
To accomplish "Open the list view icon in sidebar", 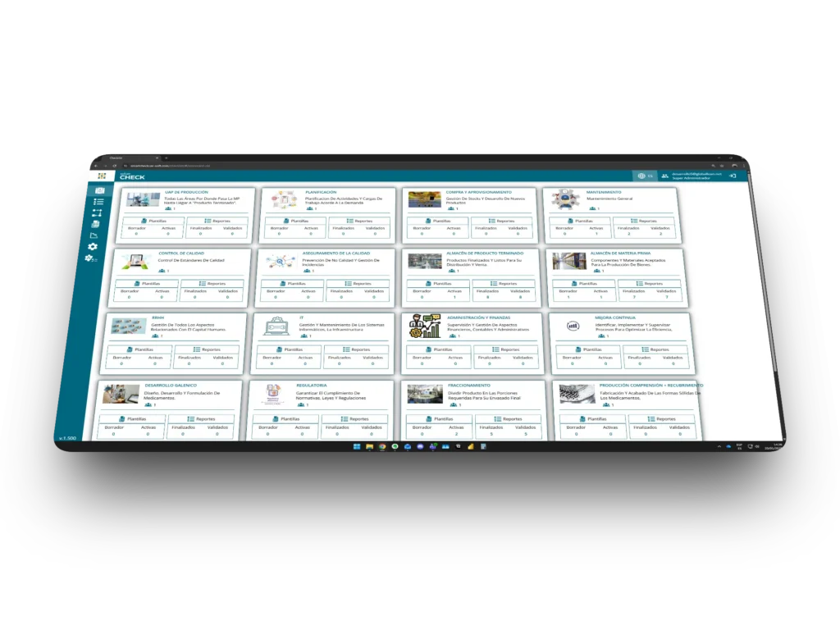I will click(98, 201).
